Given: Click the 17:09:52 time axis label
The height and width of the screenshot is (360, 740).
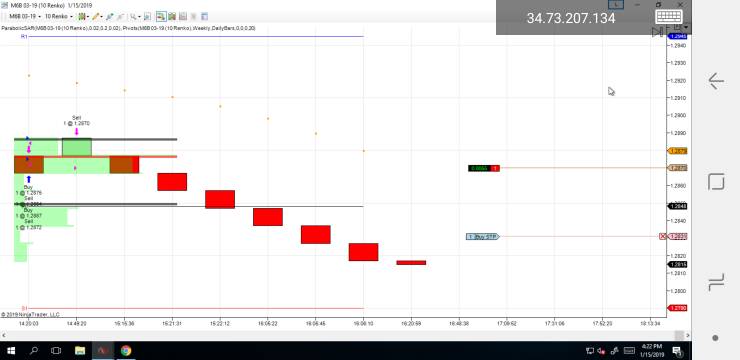Looking at the screenshot, I should (506, 324).
